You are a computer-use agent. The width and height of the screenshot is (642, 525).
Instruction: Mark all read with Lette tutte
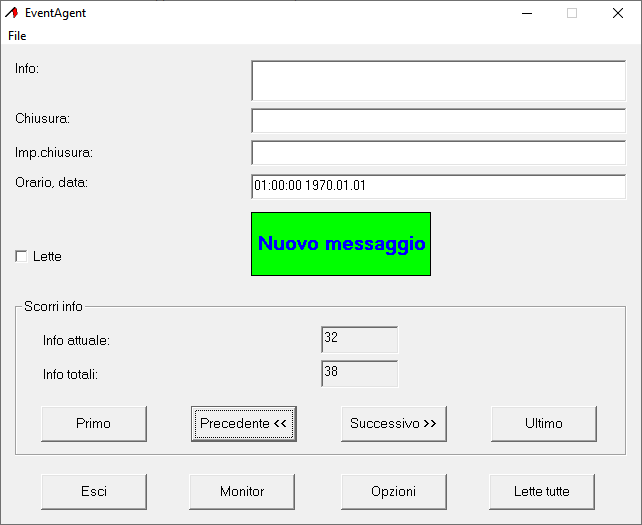542,491
